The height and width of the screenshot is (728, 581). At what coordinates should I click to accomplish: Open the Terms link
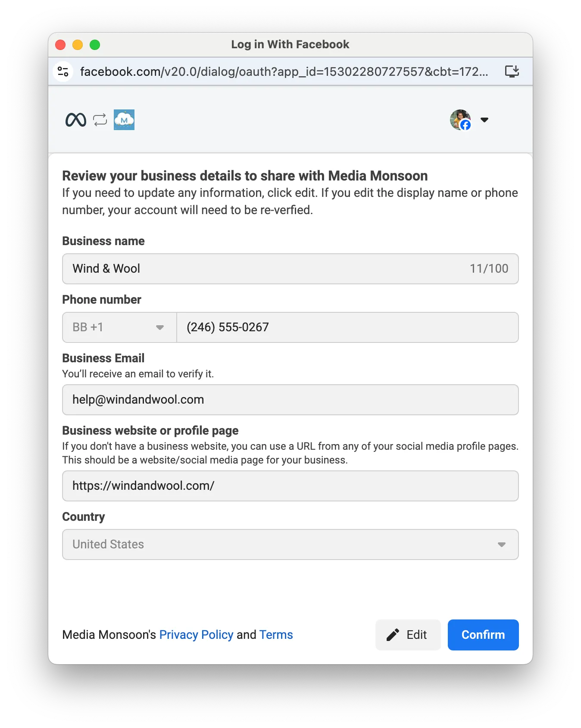(x=276, y=635)
